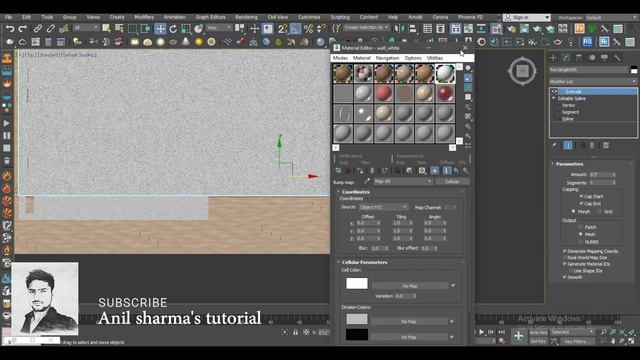Viewport: 640px width, 360px height.
Task: Open the Workspaces Default dropdown
Action: click(611, 18)
